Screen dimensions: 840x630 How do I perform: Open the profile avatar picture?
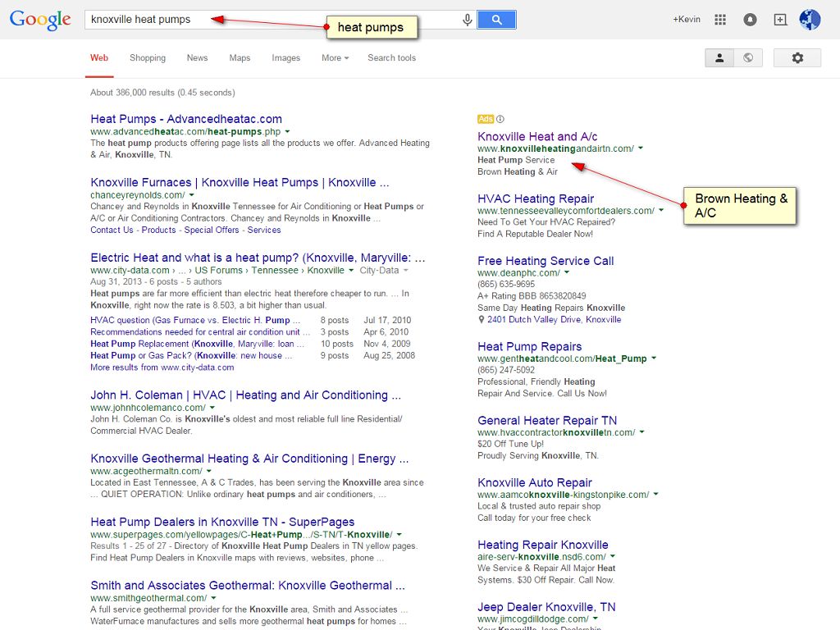click(810, 20)
